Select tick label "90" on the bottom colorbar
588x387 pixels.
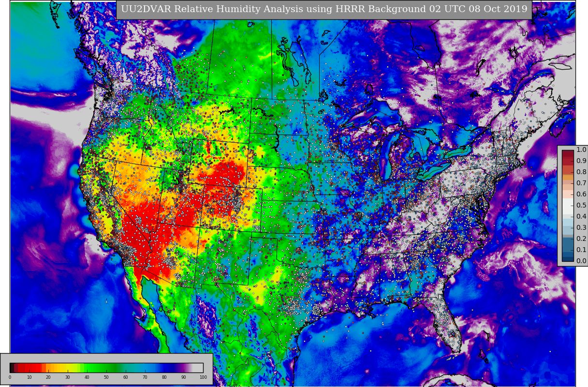(x=184, y=377)
